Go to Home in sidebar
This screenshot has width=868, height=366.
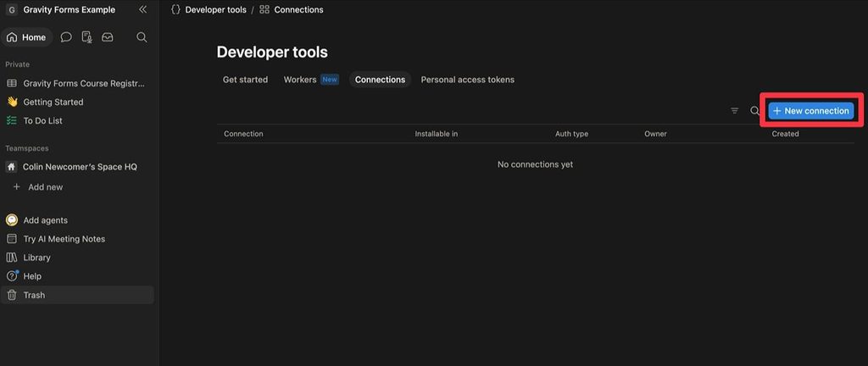pyautogui.click(x=26, y=37)
